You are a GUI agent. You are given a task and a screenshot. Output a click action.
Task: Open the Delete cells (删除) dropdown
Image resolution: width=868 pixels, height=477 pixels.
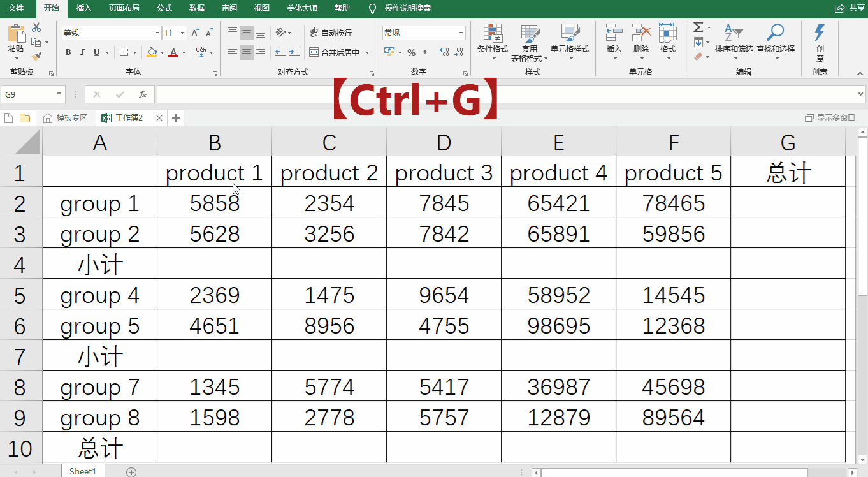coord(641,42)
